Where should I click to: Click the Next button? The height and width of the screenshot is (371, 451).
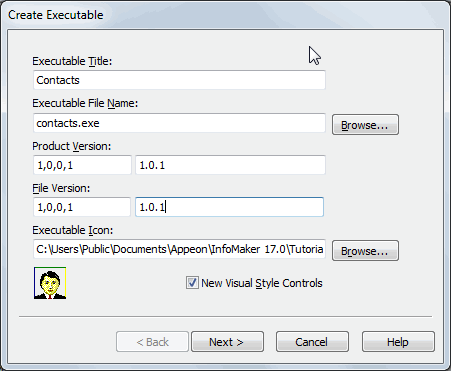click(227, 342)
